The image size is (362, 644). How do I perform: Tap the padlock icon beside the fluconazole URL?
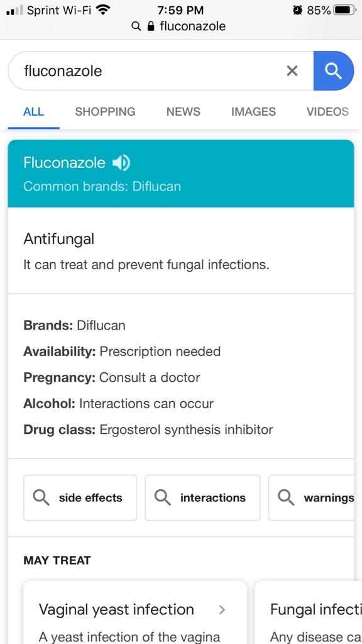point(151,26)
